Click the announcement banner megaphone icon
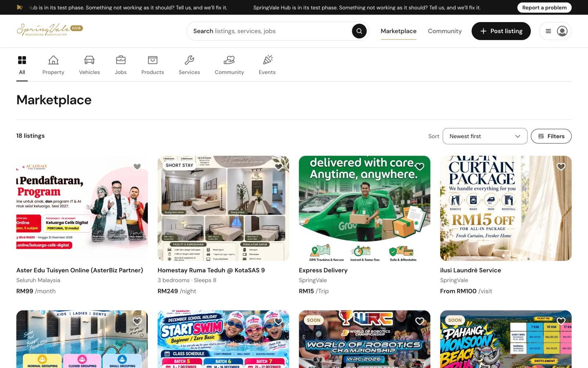Viewport: 588px width, 368px height. tap(20, 7)
